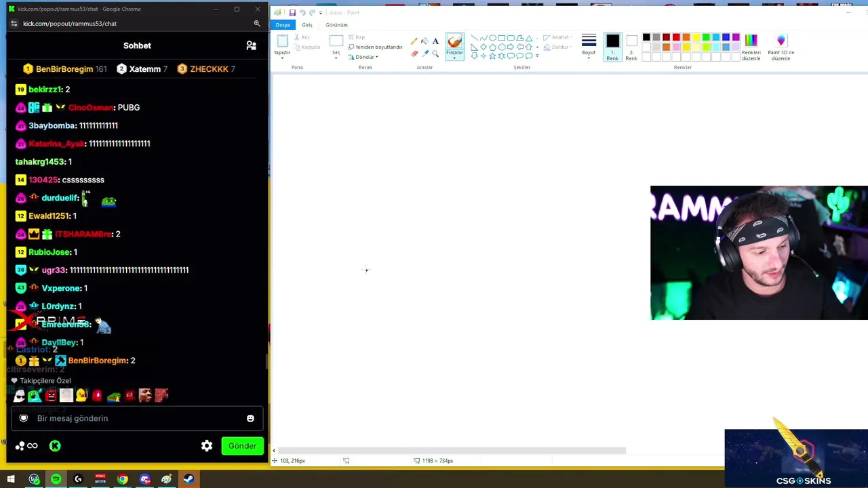Open Paint 3D ile düzenle

[781, 47]
